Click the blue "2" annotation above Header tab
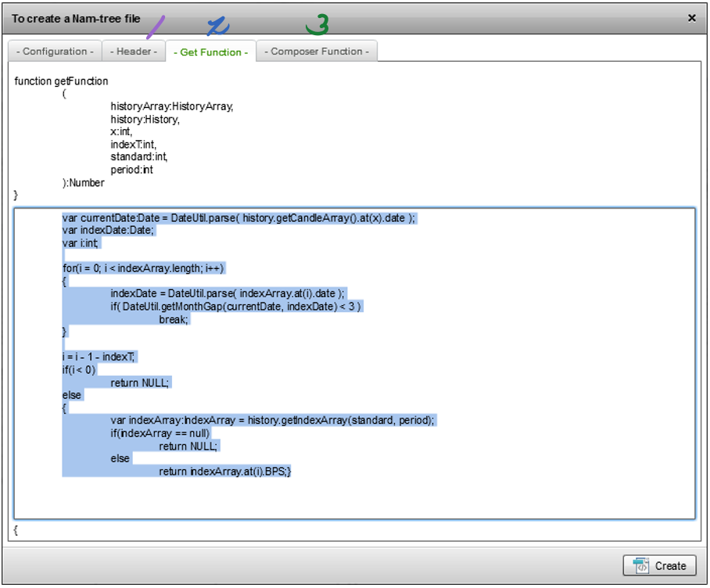Image resolution: width=710 pixels, height=588 pixels. (x=218, y=27)
